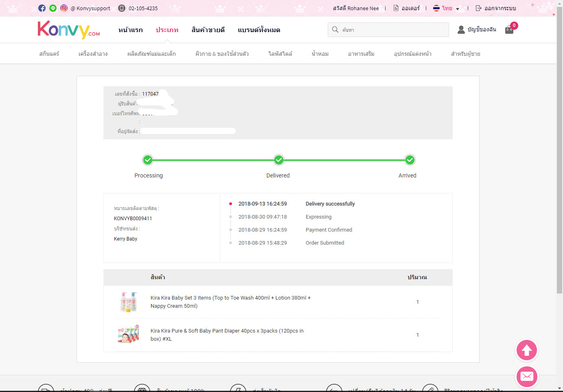Open the Kira Kira Baby Pant Diaper link

(227, 335)
